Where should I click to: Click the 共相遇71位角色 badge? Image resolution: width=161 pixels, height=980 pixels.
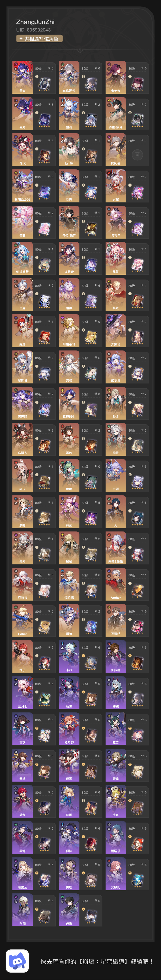tap(39, 38)
